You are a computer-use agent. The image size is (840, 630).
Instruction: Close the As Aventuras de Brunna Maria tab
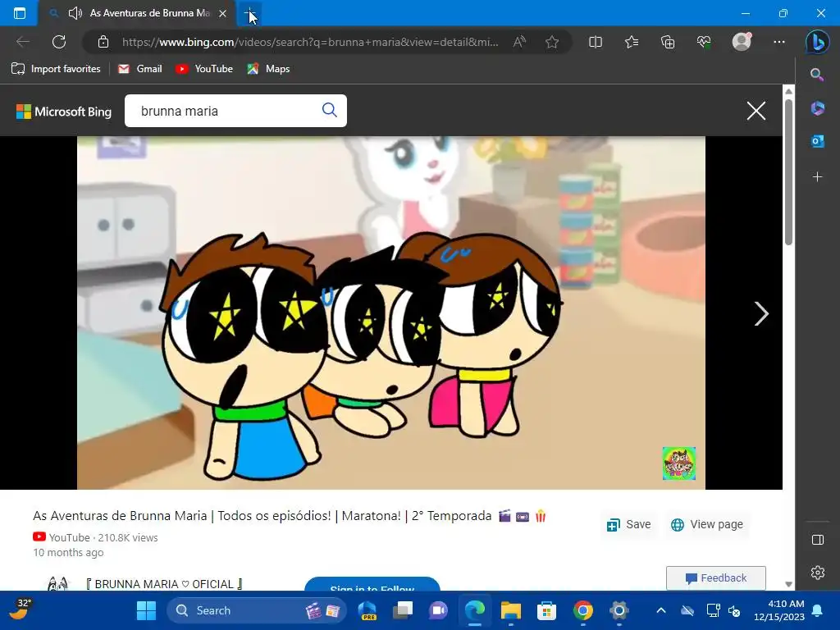click(x=223, y=13)
